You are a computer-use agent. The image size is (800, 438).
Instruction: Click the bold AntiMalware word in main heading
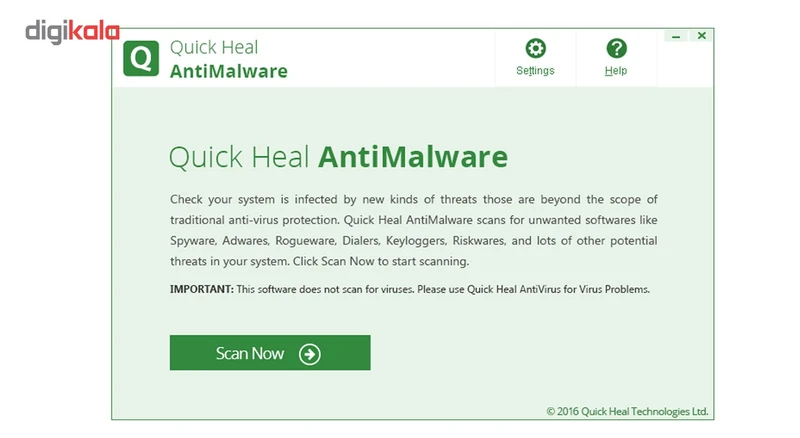click(x=413, y=157)
